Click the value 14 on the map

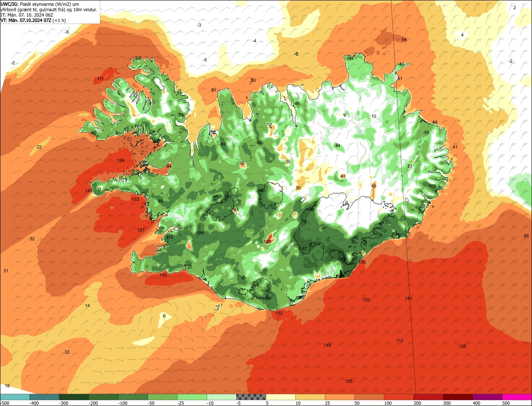[87, 306]
